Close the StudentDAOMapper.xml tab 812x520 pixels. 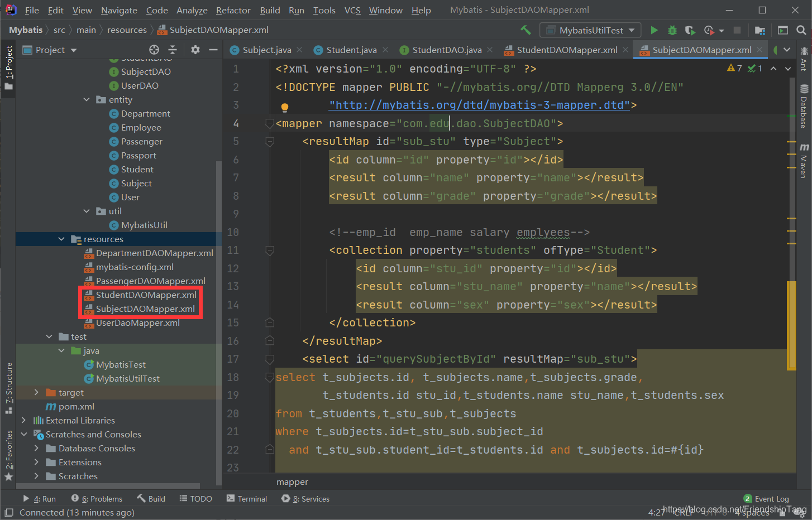(x=625, y=50)
